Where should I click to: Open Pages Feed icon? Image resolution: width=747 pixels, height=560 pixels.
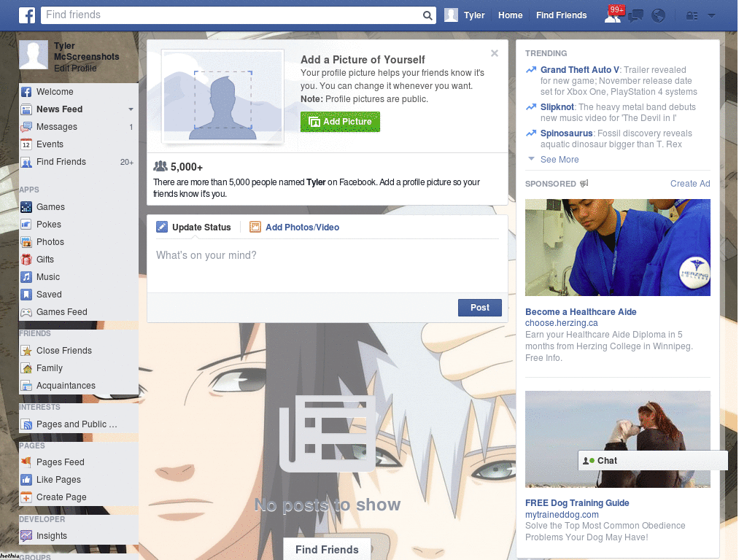[x=26, y=462]
